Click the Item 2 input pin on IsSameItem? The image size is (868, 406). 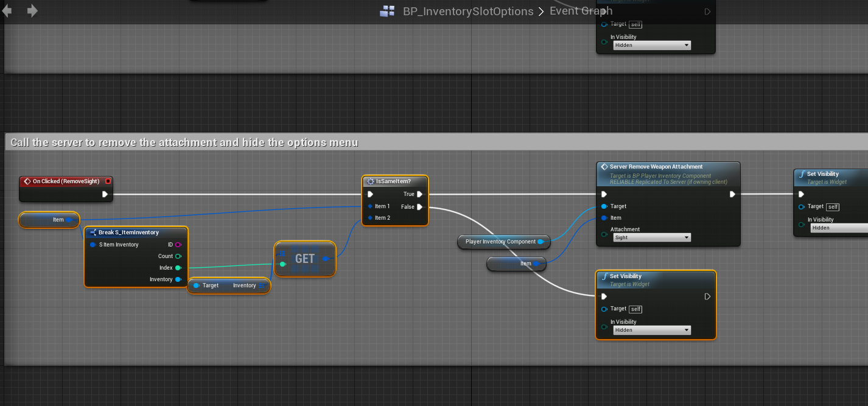click(370, 218)
